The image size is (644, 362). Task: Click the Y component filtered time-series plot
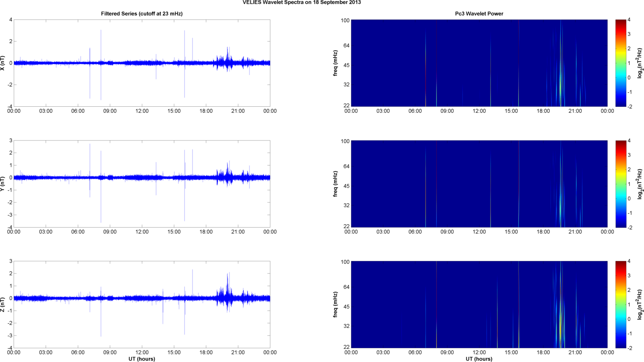pyautogui.click(x=142, y=184)
